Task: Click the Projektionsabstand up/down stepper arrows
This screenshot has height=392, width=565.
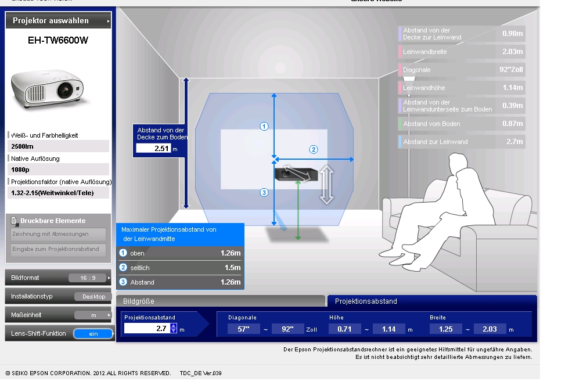Action: click(x=174, y=328)
